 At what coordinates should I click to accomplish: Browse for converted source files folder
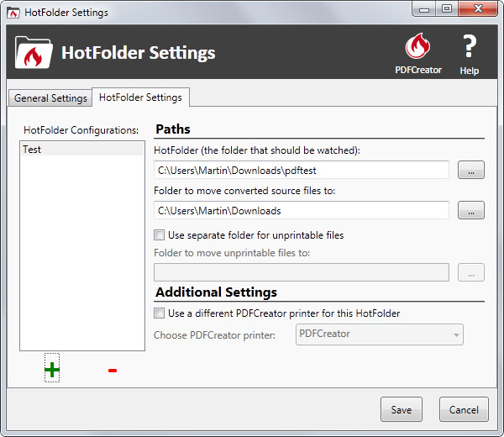click(471, 210)
